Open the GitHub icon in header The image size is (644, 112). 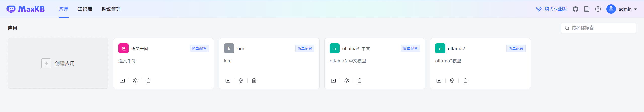(575, 9)
